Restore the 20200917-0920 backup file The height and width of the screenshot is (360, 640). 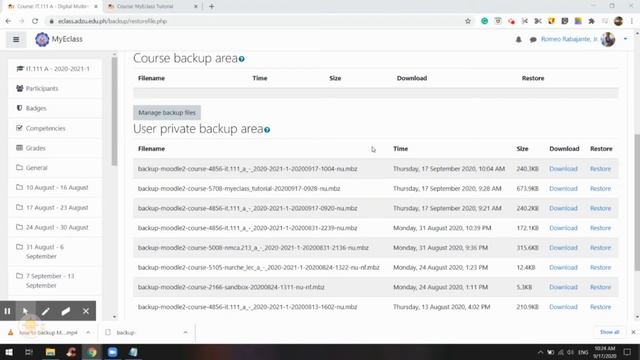click(x=600, y=208)
